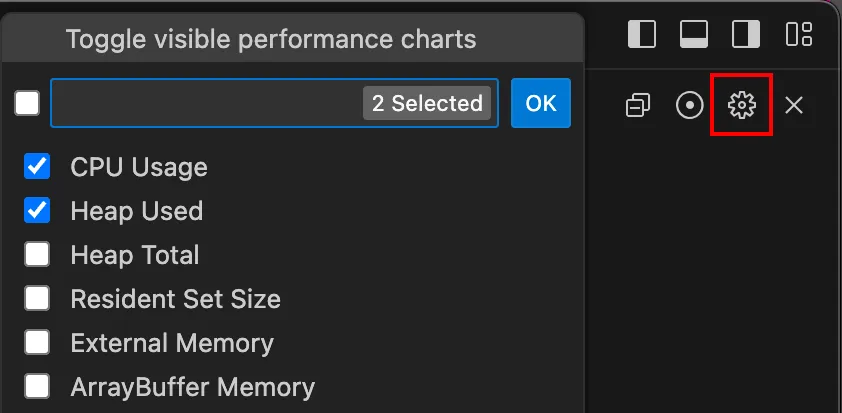
Task: Open the customize layout icon
Action: coord(799,34)
